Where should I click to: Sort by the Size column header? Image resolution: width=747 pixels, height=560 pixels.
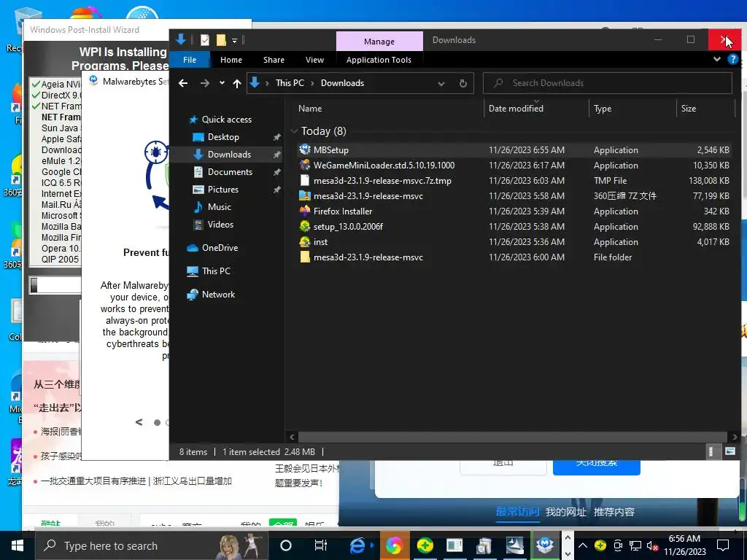[689, 109]
